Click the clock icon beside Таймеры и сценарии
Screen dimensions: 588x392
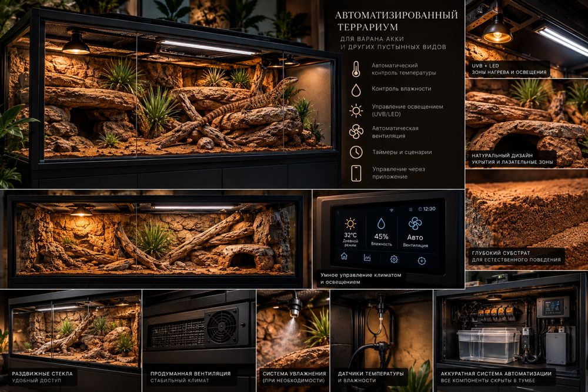pos(356,152)
